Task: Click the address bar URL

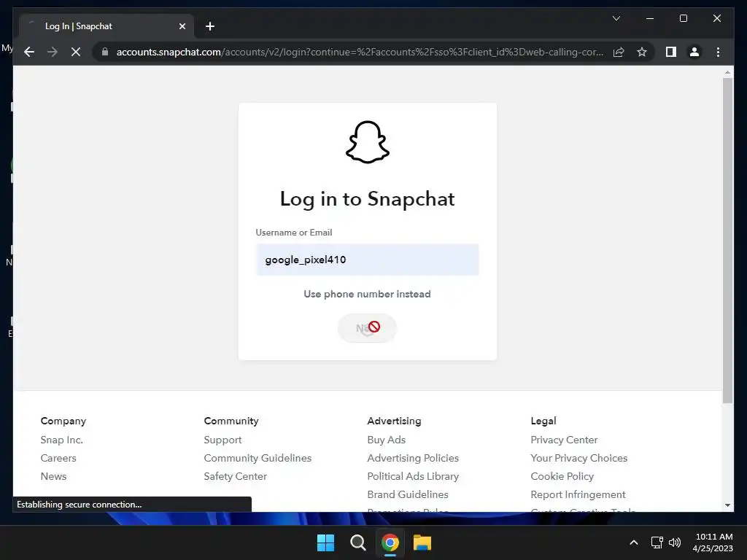Action: [360, 52]
